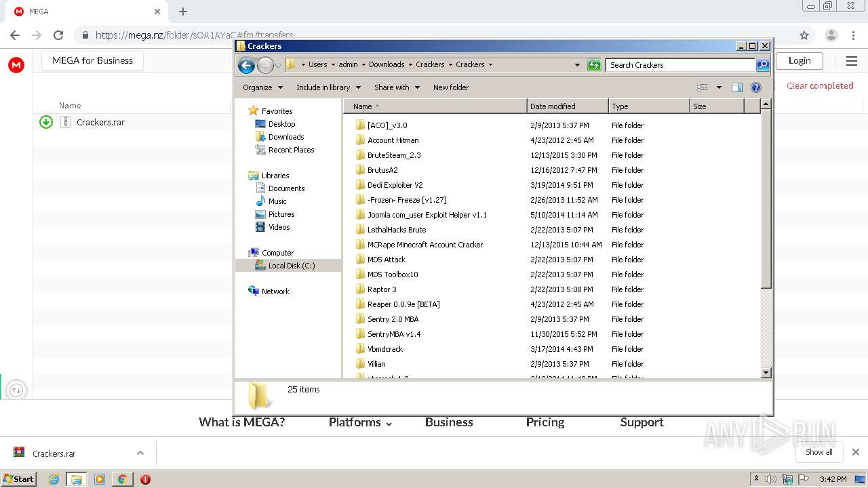This screenshot has width=868, height=488.
Task: Click the Explorer Back navigation arrow
Action: click(x=246, y=65)
